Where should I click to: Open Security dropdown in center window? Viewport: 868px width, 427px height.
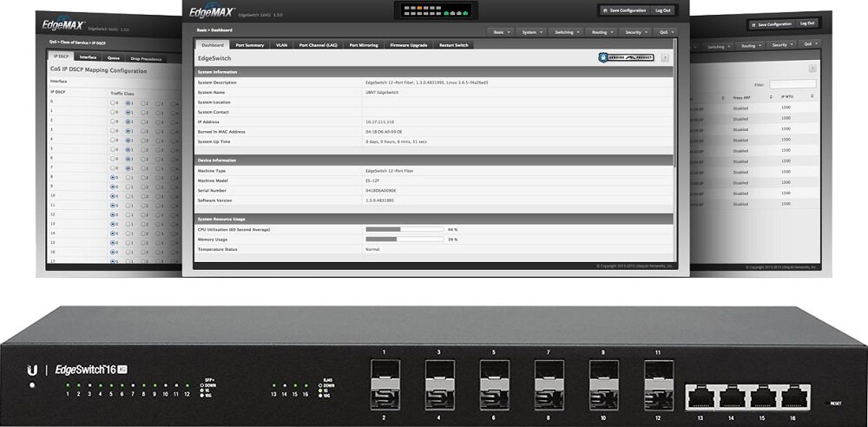[635, 32]
